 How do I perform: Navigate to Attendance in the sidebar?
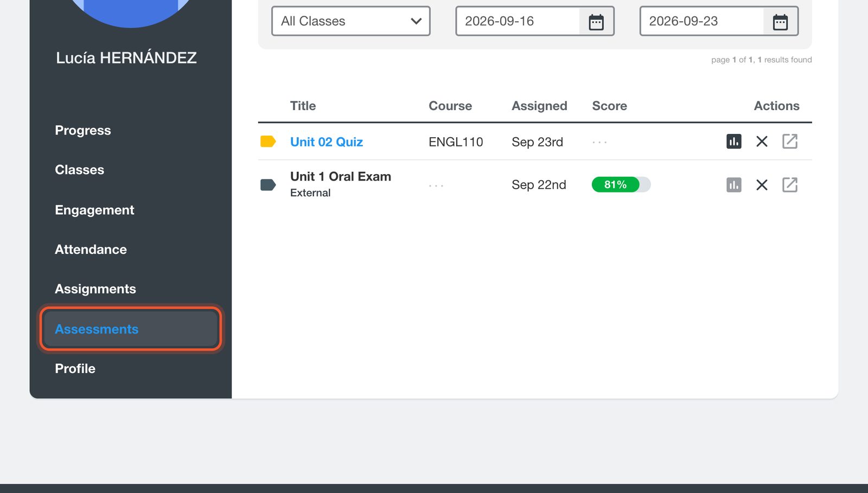click(x=91, y=249)
